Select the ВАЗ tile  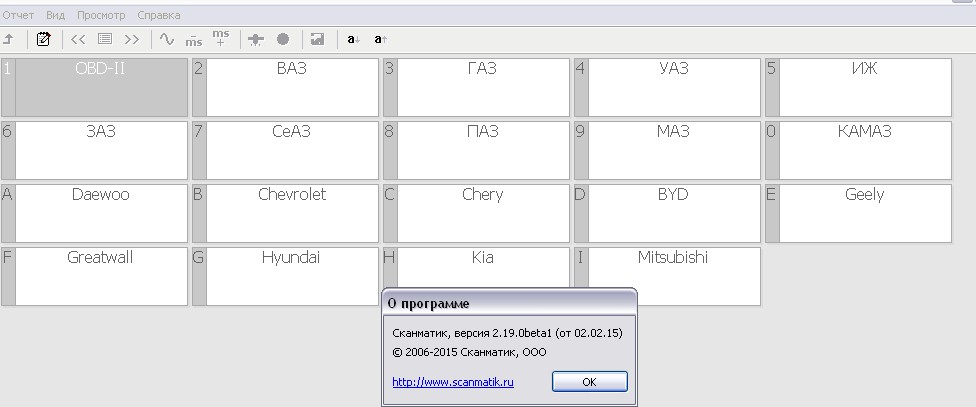pos(286,87)
